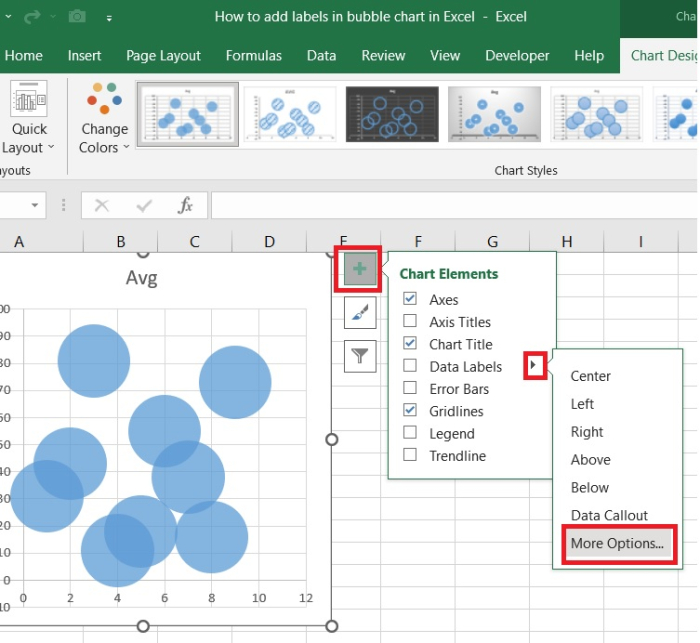
Task: Choose Center data label position
Action: pos(590,376)
